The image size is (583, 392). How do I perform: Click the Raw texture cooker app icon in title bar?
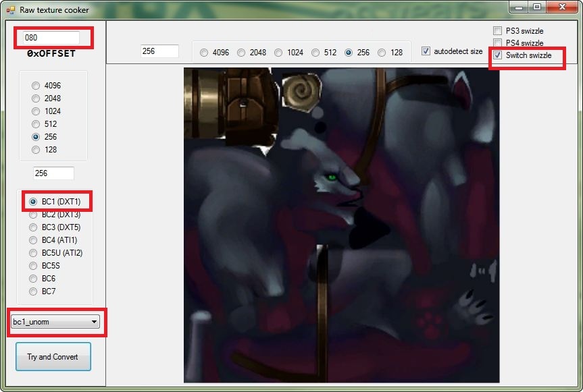(x=10, y=10)
